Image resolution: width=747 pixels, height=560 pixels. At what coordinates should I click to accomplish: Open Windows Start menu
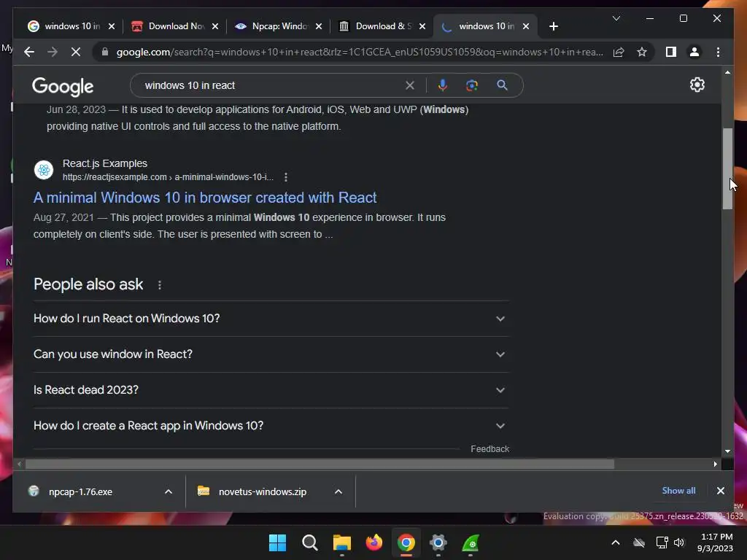pos(277,542)
